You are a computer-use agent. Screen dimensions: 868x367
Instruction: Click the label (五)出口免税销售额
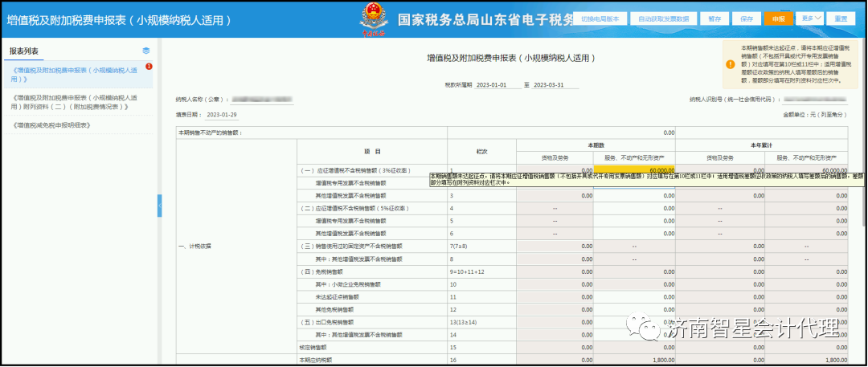(326, 322)
